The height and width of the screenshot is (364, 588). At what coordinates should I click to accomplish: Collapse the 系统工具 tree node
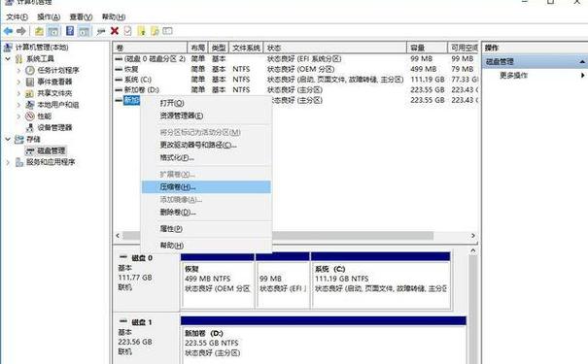point(8,59)
